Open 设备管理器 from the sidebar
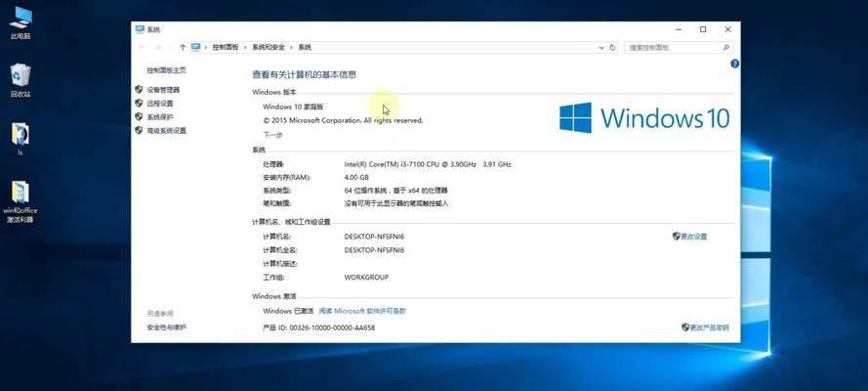Viewport: 868px width, 391px height. click(x=163, y=90)
